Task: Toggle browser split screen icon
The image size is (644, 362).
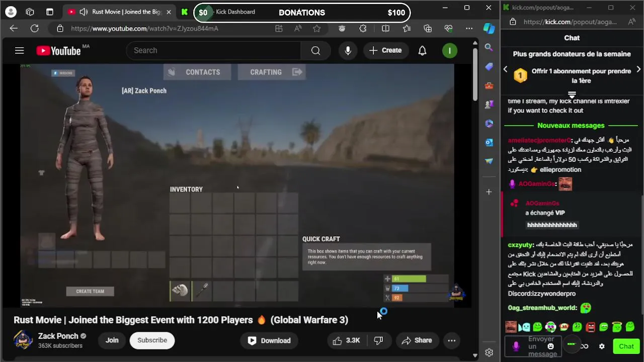Action: tap(385, 29)
